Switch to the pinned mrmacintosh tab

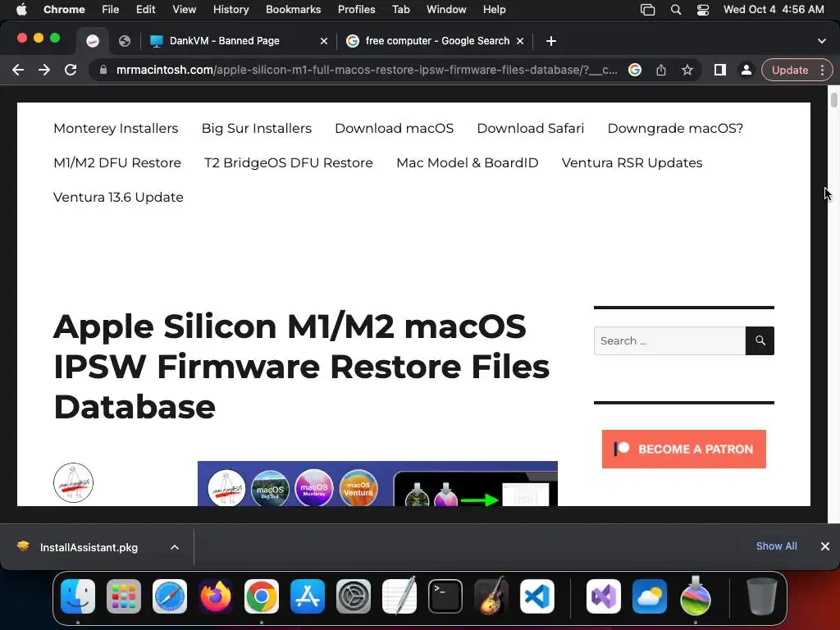coord(93,41)
